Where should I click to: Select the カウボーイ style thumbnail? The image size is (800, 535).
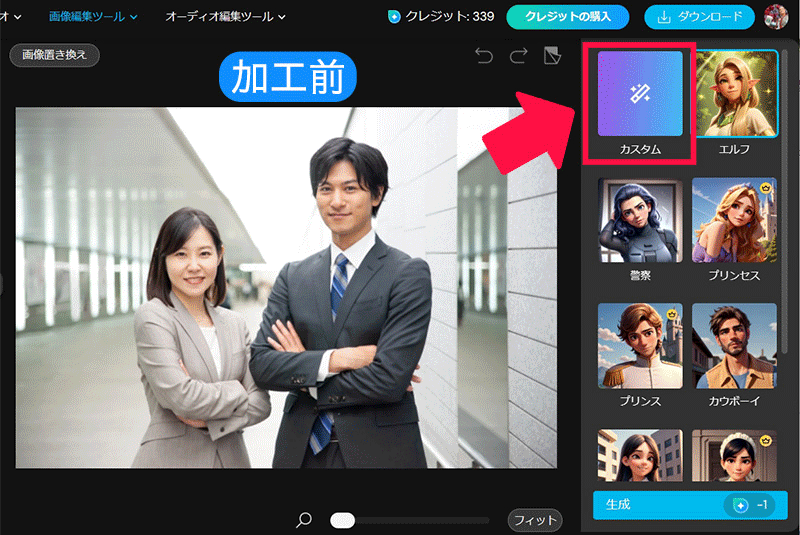coord(735,346)
